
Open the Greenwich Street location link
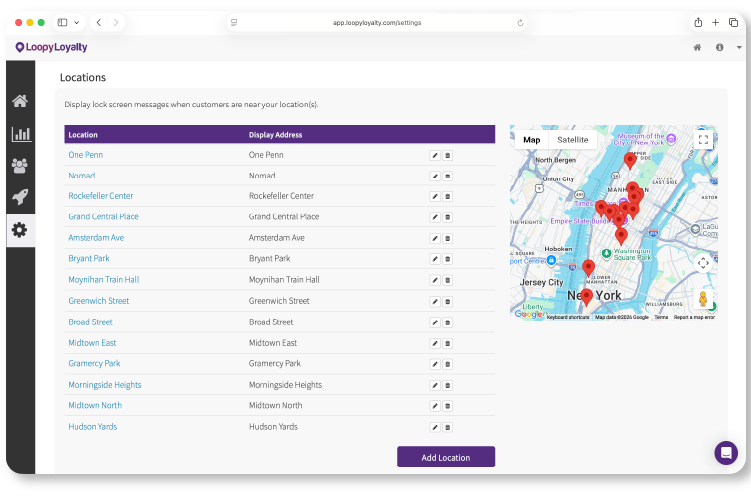(99, 301)
